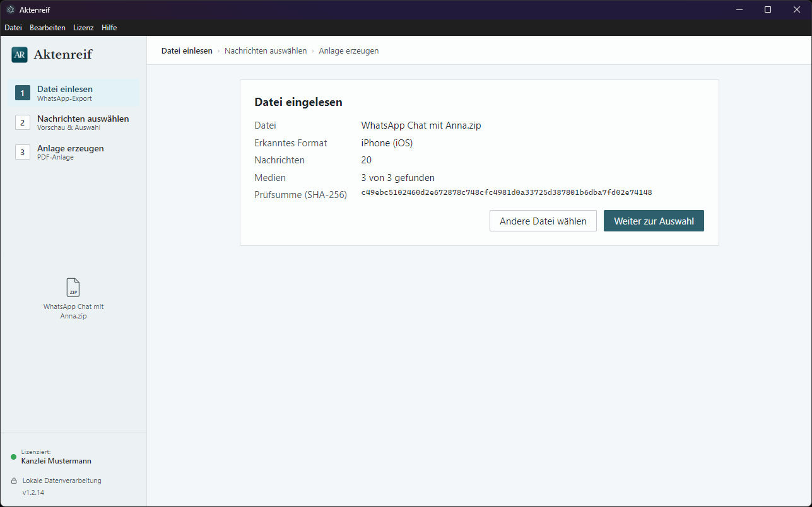The image size is (812, 507).
Task: Click the green license status dot
Action: tap(13, 457)
